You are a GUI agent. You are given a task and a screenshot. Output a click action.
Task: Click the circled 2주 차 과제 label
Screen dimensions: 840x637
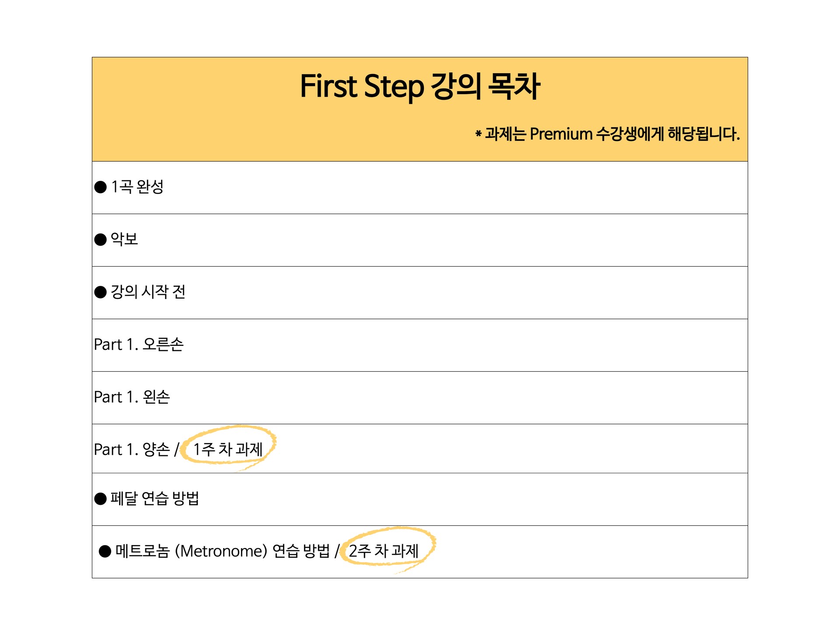pyautogui.click(x=384, y=551)
